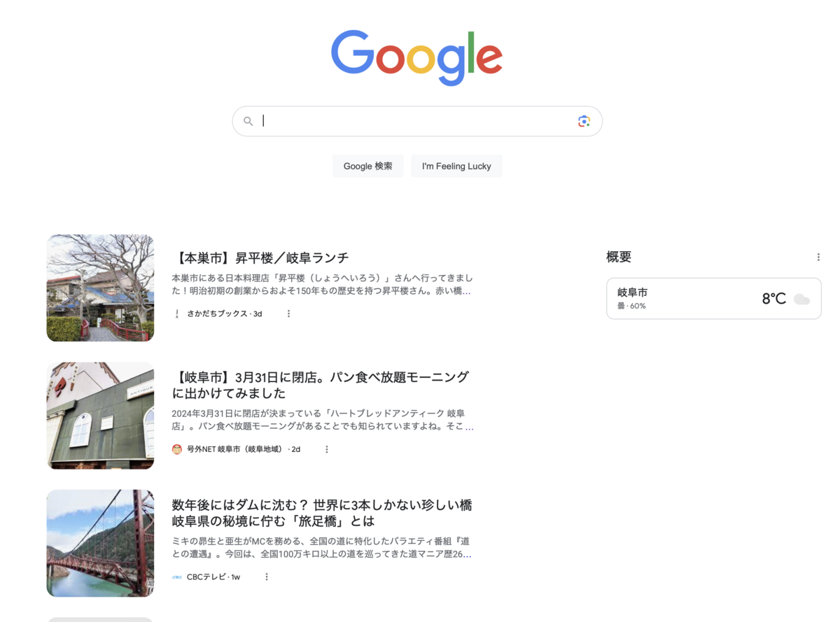Click the 号外NET source avatar icon
Screen dimensions: 840x622
tap(177, 449)
